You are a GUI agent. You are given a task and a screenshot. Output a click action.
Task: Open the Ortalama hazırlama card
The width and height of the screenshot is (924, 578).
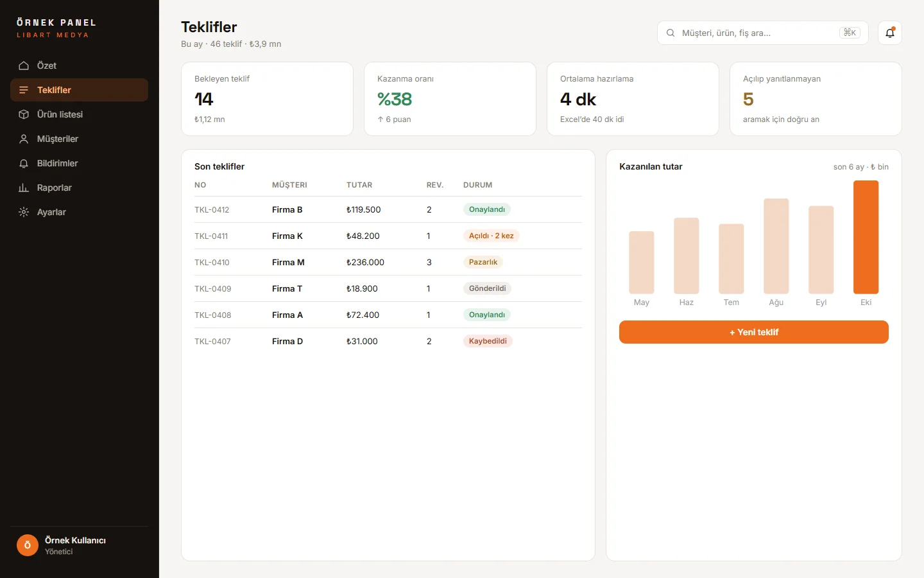[633, 99]
